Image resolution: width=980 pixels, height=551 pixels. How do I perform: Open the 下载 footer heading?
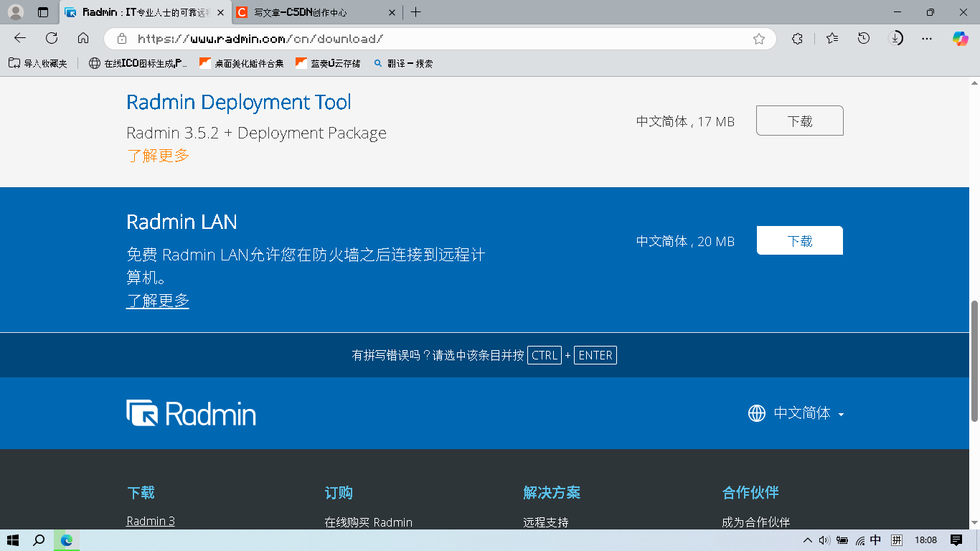pyautogui.click(x=141, y=493)
